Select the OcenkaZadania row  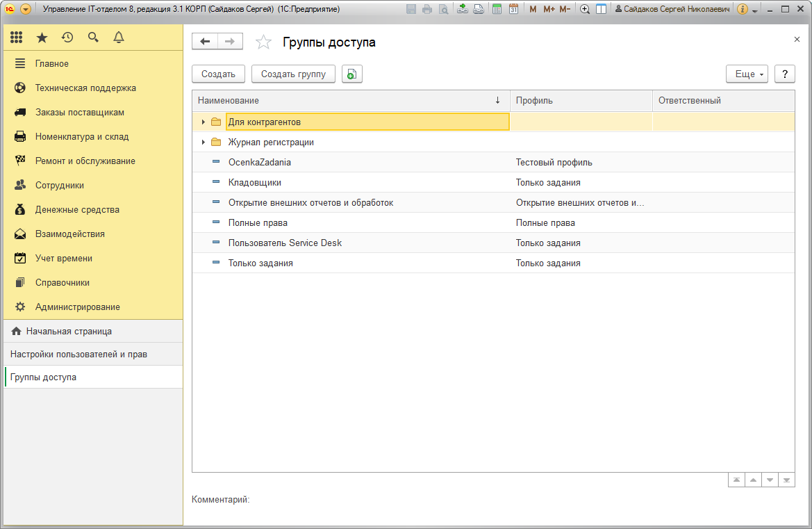click(x=493, y=162)
